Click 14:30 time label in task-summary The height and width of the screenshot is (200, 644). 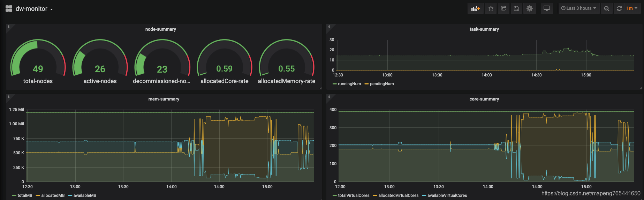point(536,75)
